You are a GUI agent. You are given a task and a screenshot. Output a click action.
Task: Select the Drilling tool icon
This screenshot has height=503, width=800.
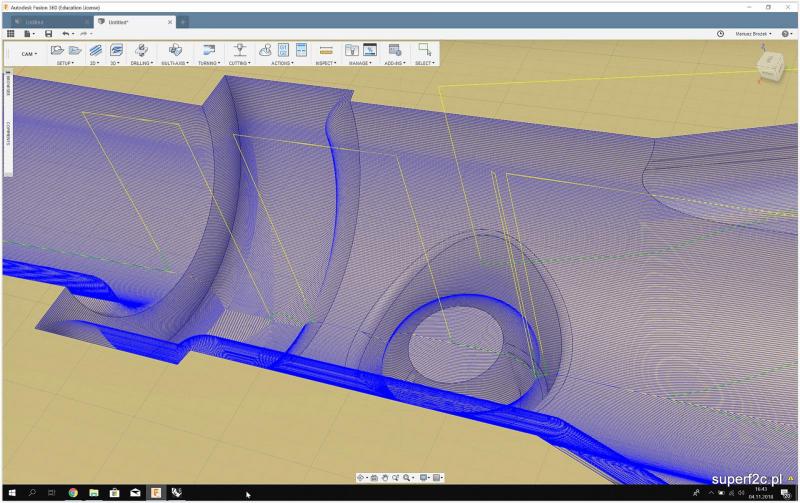tap(142, 49)
